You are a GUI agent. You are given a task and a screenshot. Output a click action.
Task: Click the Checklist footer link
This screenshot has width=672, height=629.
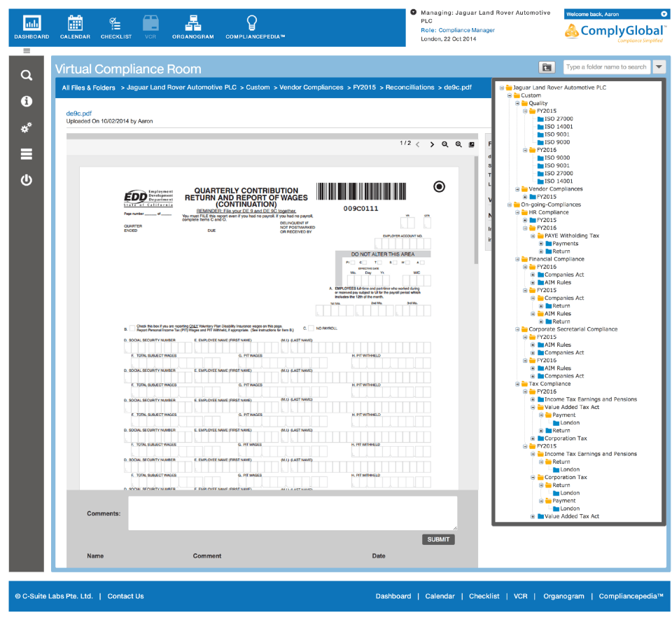pyautogui.click(x=484, y=596)
